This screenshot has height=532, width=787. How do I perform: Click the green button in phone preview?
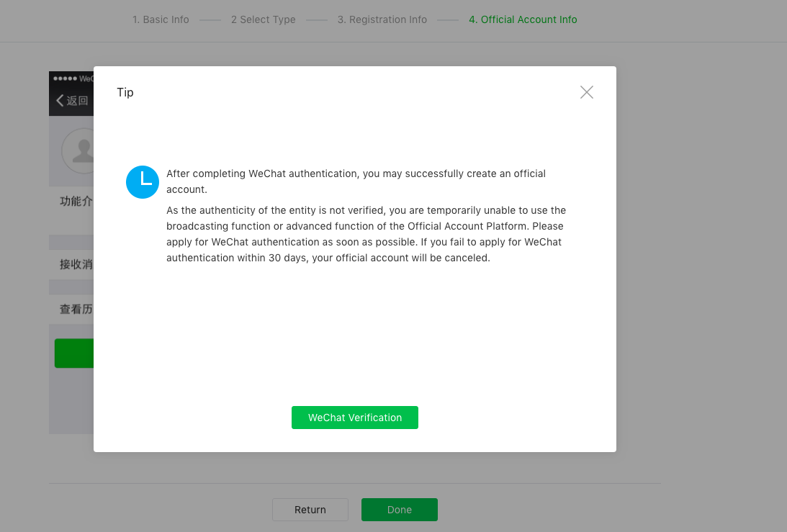pyautogui.click(x=74, y=353)
